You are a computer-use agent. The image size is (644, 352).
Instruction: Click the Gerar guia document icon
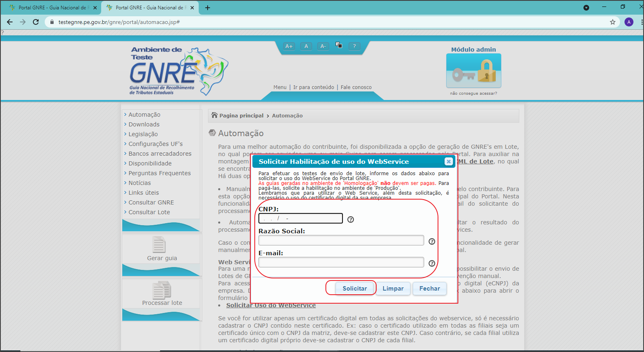pos(159,244)
